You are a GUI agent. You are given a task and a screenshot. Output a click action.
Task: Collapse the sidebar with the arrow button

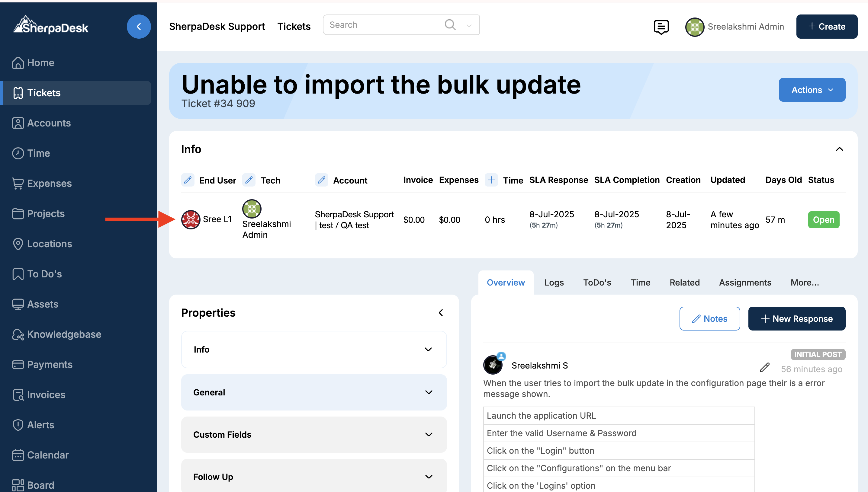click(139, 27)
